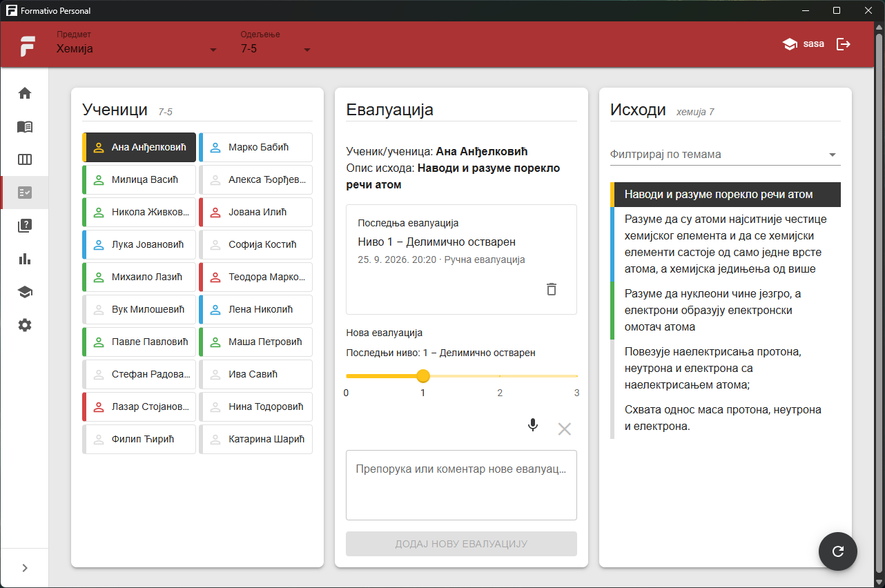Viewport: 885px width, 588px height.
Task: Click the sasa user profile
Action: click(x=803, y=44)
